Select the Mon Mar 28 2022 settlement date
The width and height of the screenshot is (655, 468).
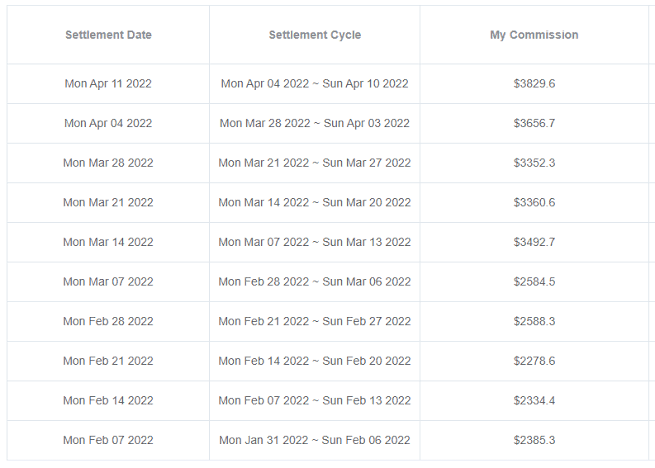click(108, 163)
